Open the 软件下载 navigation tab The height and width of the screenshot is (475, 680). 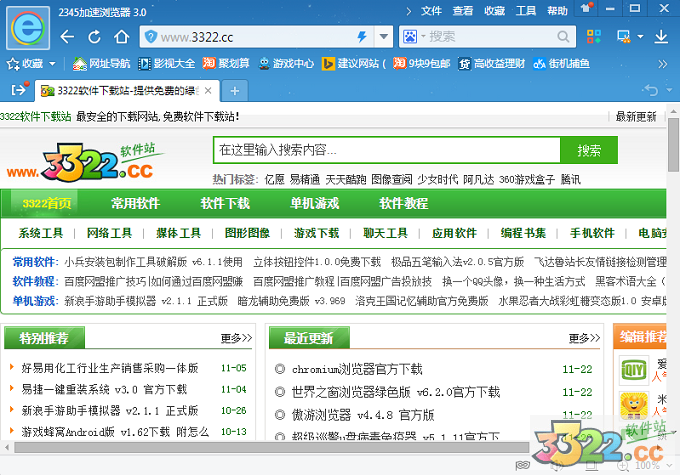click(x=225, y=203)
